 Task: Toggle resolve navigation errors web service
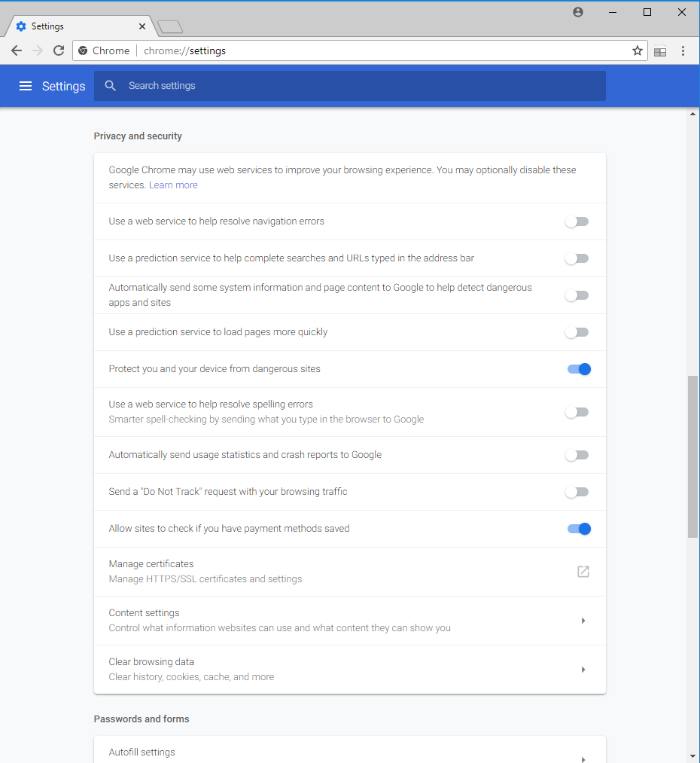(577, 222)
